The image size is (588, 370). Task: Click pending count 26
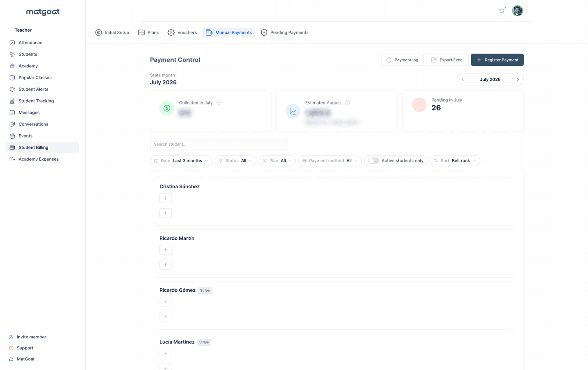click(436, 108)
